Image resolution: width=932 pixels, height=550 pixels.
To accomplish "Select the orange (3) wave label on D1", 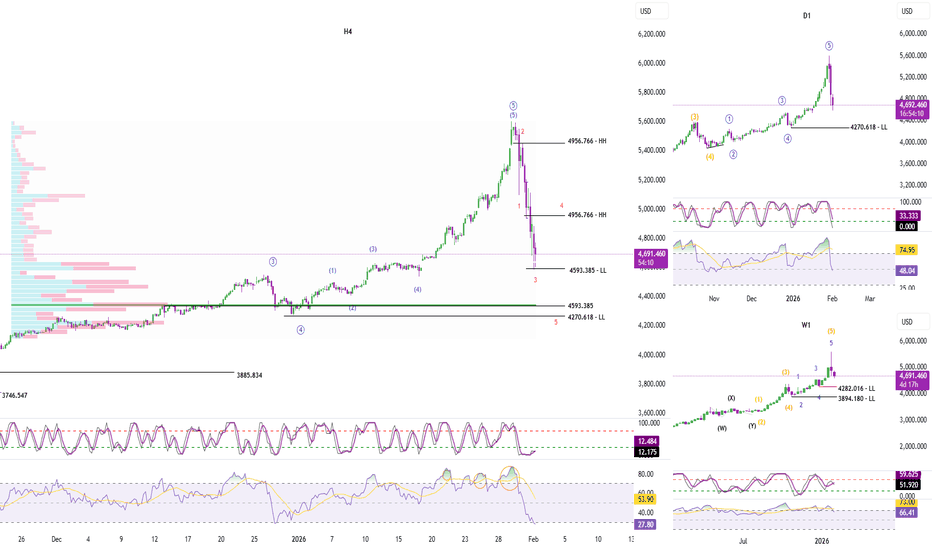I will tap(694, 117).
